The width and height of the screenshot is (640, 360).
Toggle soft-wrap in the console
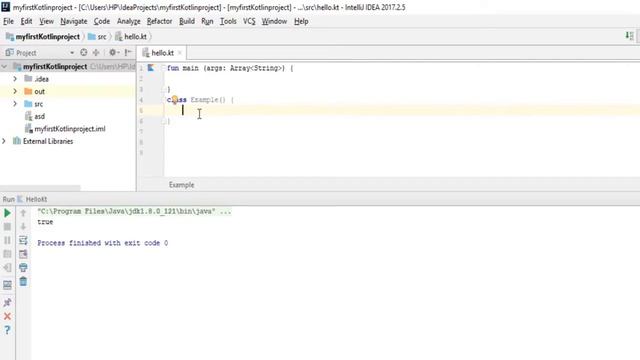pos(23,240)
